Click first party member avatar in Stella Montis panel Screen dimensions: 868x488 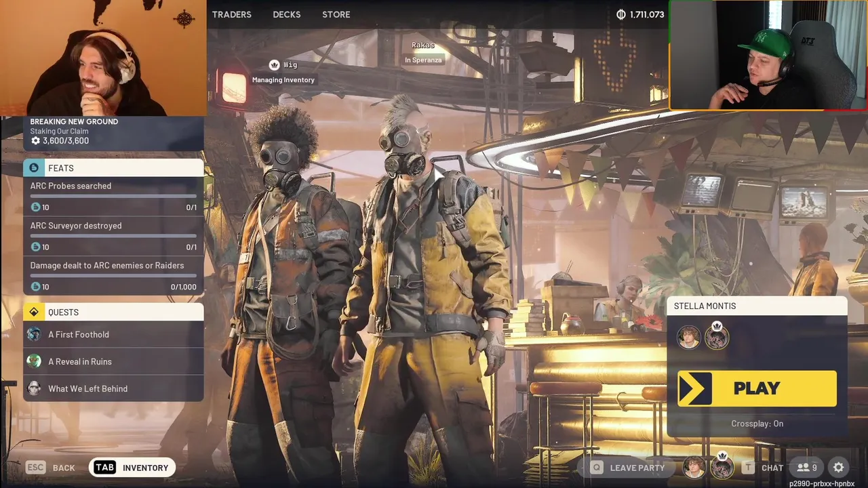[x=688, y=338]
